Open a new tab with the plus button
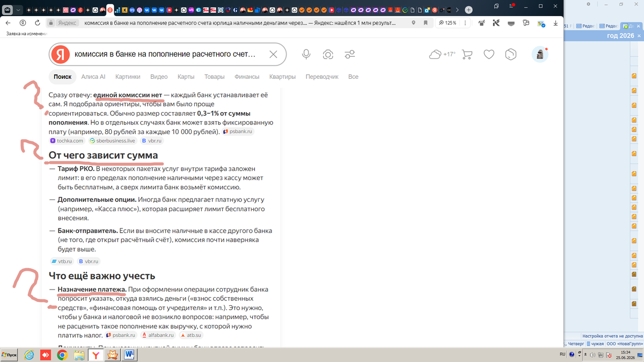The image size is (644, 362). tap(469, 10)
